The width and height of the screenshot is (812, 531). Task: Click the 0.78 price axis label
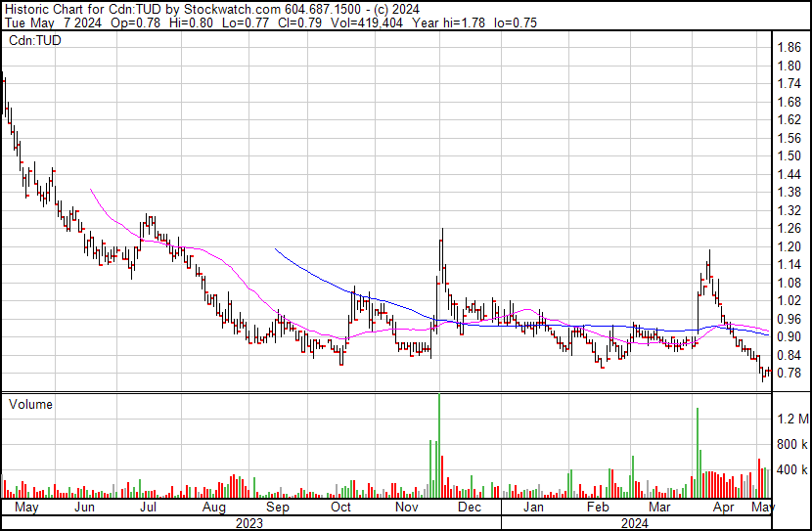[x=789, y=374]
